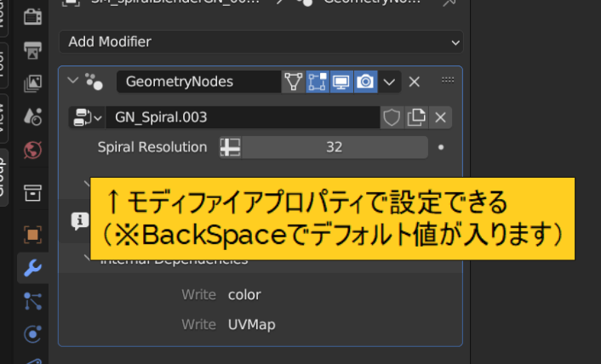Browse node groups dropdown beside GN_Spiral.003
This screenshot has height=364, width=601.
coord(88,117)
